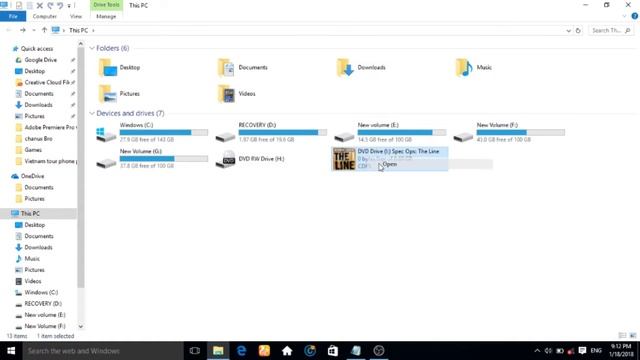Click the Properties icon in Quick Access Toolbar
This screenshot has width=640, height=360.
tap(19, 6)
